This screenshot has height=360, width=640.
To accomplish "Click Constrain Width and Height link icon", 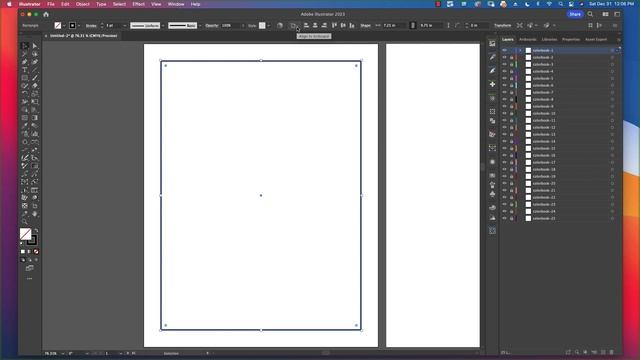I will pyautogui.click(x=413, y=25).
